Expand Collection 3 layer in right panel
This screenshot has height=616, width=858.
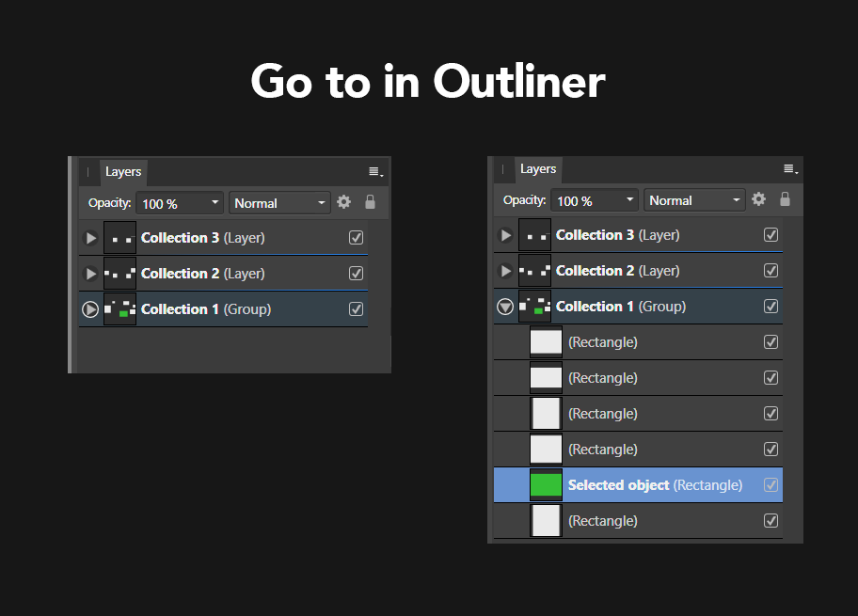tap(505, 235)
